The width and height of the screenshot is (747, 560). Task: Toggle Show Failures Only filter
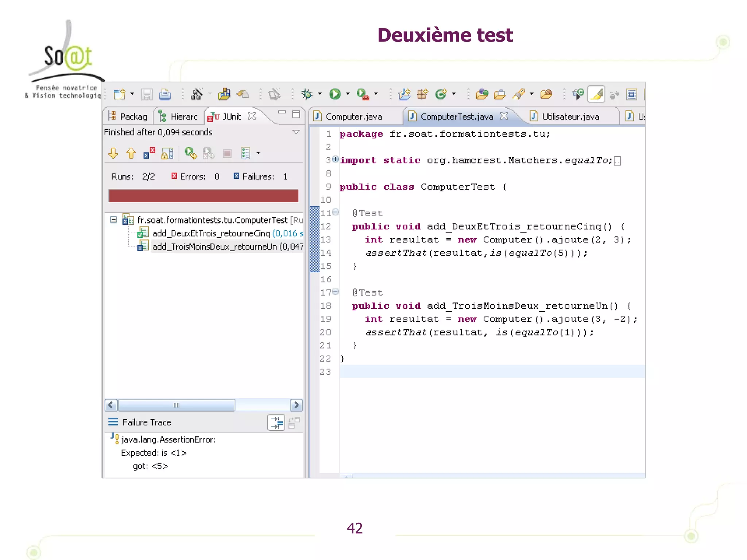pyautogui.click(x=149, y=153)
